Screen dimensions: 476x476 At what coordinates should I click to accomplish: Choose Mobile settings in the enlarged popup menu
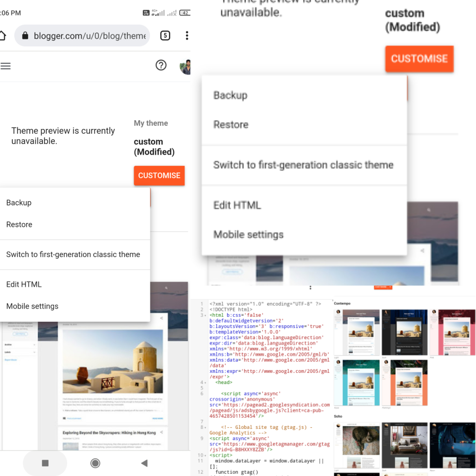pos(304,235)
